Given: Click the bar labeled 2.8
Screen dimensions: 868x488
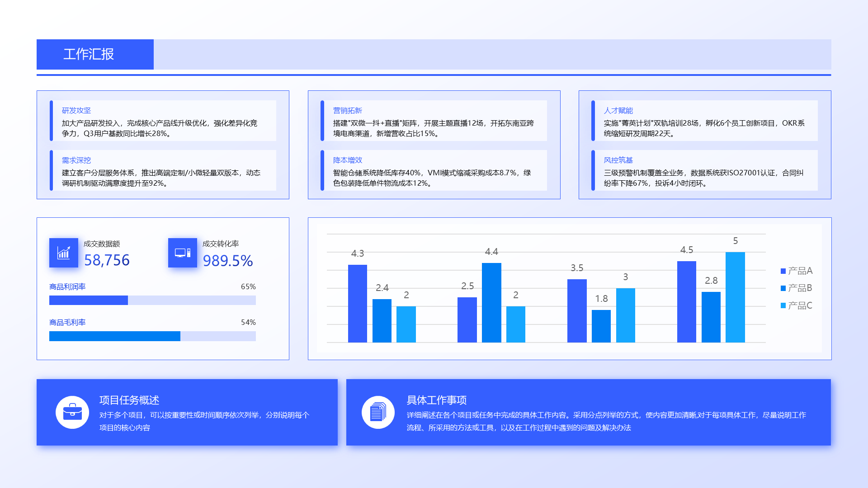Looking at the screenshot, I should pyautogui.click(x=711, y=317).
